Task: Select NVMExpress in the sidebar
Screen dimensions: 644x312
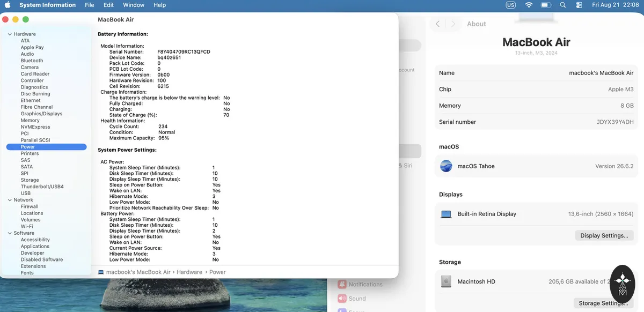Action: click(35, 127)
